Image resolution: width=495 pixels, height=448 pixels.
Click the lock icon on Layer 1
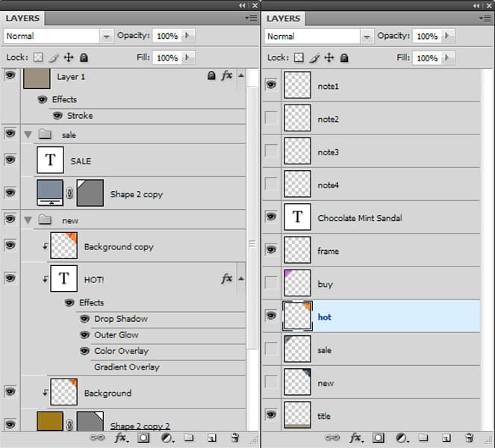click(211, 75)
